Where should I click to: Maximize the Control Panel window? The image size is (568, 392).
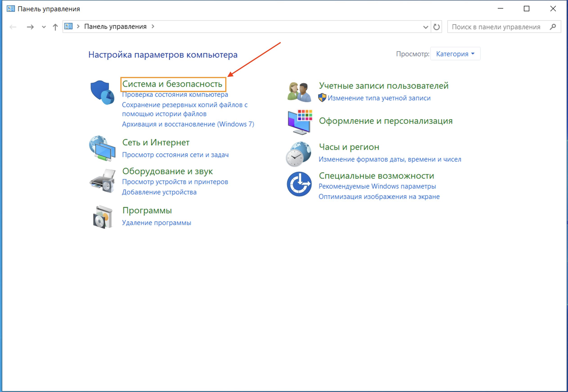(527, 9)
